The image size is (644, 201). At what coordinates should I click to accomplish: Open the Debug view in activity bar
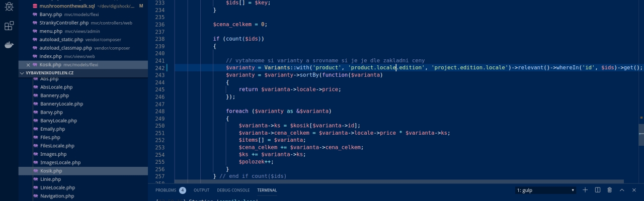click(9, 7)
